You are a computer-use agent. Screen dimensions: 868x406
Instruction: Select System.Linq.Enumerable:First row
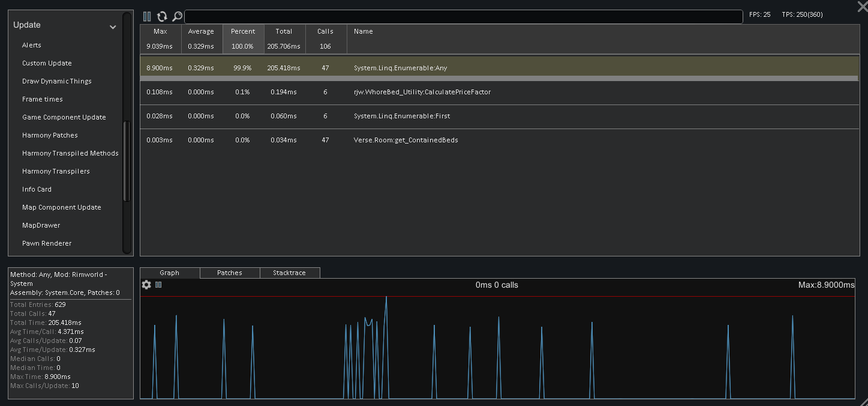(500, 117)
